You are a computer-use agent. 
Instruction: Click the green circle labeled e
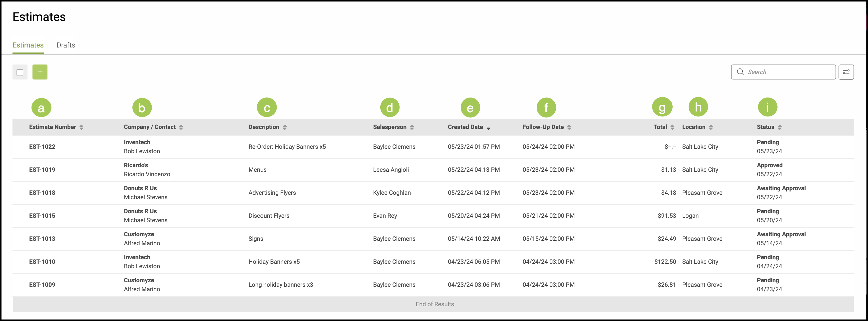470,108
